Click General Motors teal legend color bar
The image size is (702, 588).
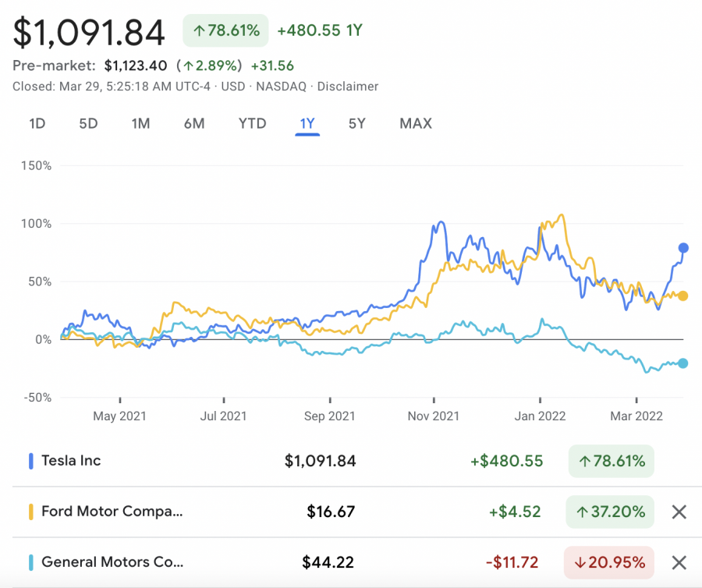[x=31, y=562]
